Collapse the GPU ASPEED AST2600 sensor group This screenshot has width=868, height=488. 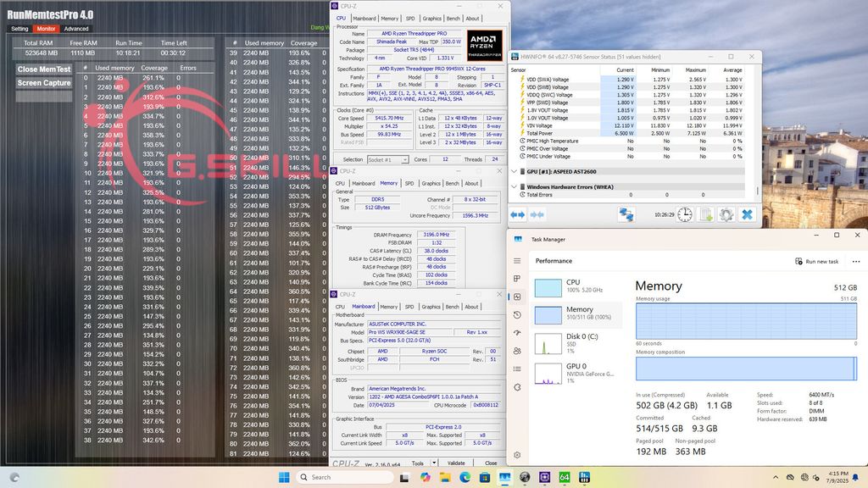click(514, 171)
